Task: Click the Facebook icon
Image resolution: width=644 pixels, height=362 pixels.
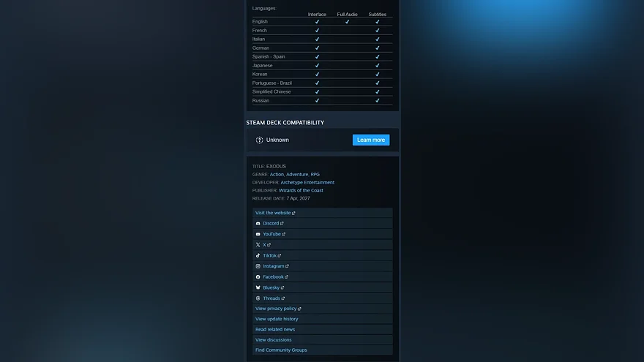Action: (258, 276)
